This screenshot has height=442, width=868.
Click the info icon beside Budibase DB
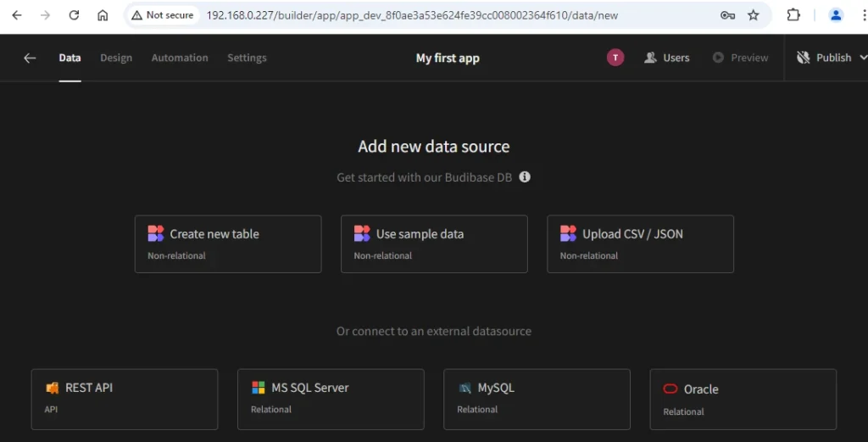tap(524, 176)
